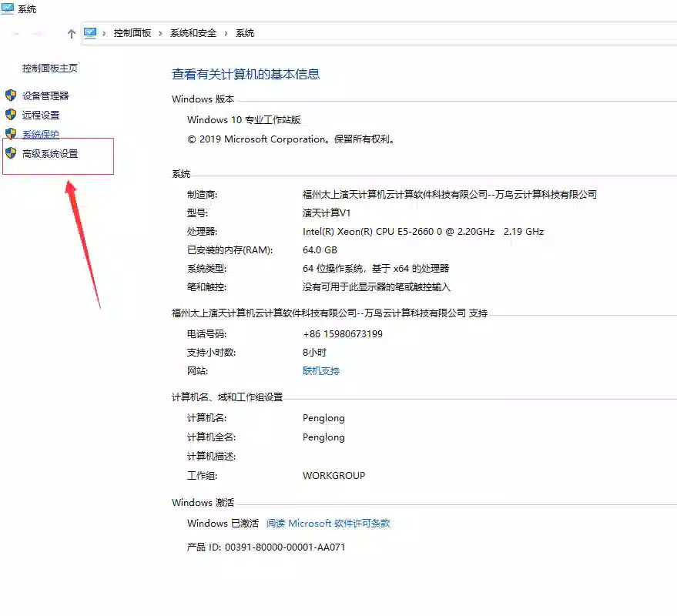677x616 pixels.
Task: Click the 2019 Microsoft Corporation copyright line
Action: 291,139
